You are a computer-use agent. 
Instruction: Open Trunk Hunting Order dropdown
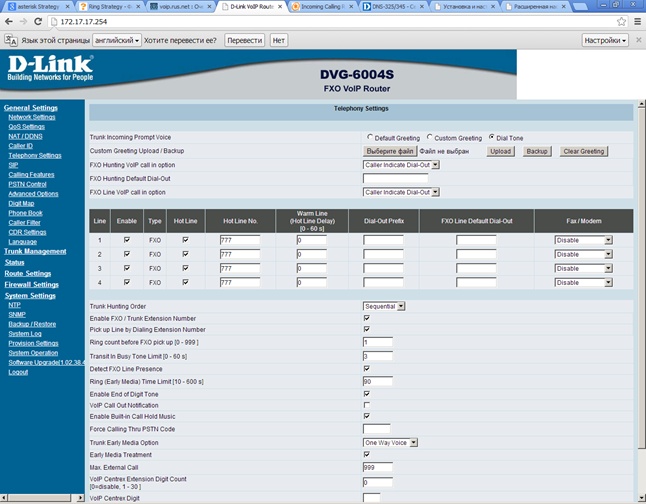384,306
